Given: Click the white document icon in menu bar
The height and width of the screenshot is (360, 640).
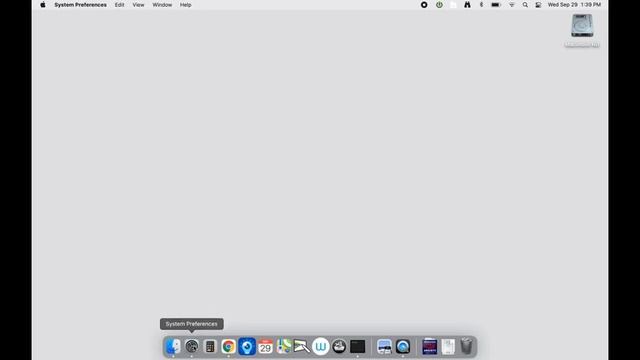Looking at the screenshot, I should pos(453,5).
